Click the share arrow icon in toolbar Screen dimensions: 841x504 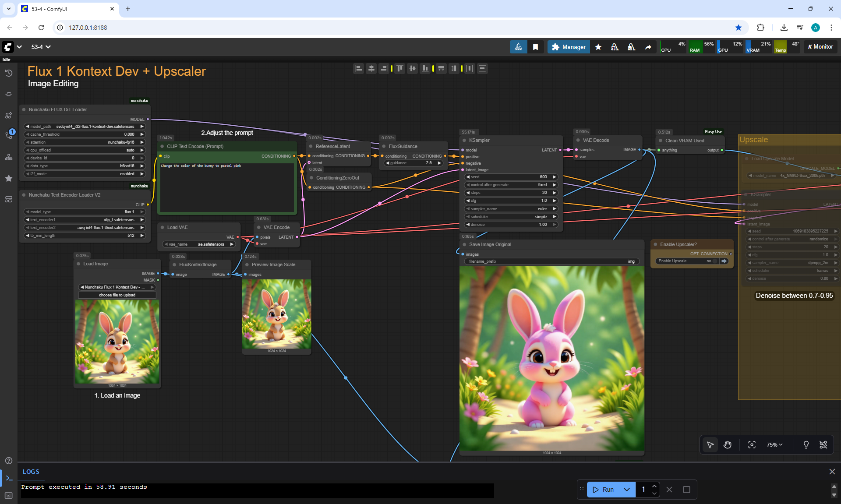(x=648, y=47)
